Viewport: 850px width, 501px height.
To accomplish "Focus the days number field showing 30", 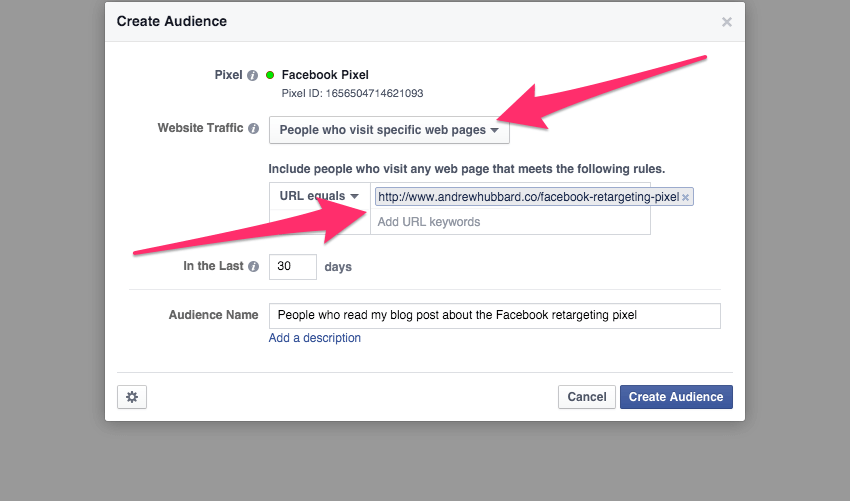I will pos(292,267).
